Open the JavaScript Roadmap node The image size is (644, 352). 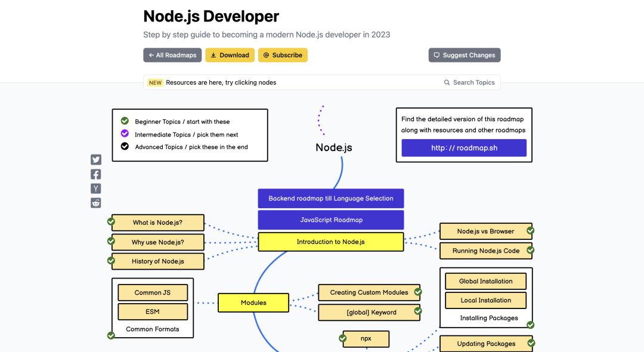click(x=330, y=220)
